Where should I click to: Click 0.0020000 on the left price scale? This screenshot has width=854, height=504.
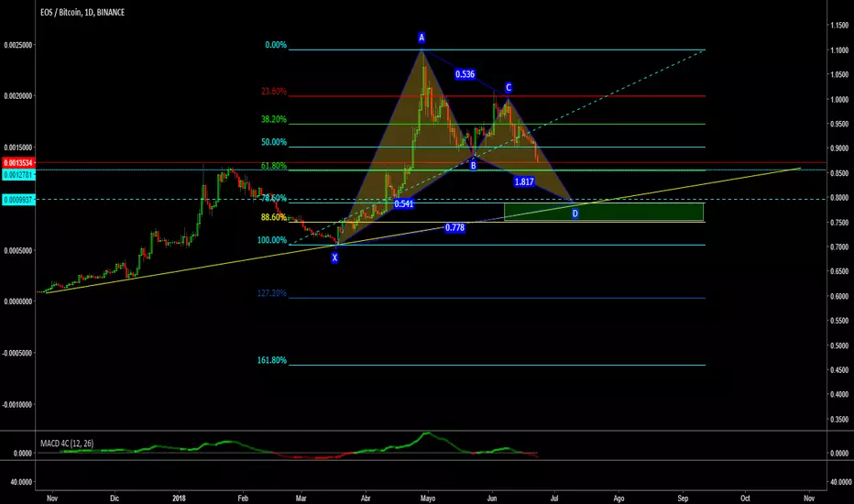click(18, 96)
